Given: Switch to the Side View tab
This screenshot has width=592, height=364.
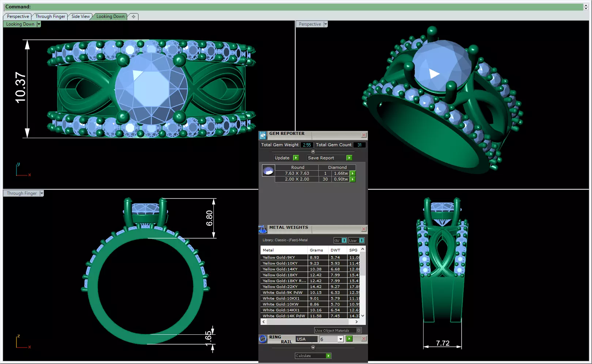Looking at the screenshot, I should pos(80,16).
